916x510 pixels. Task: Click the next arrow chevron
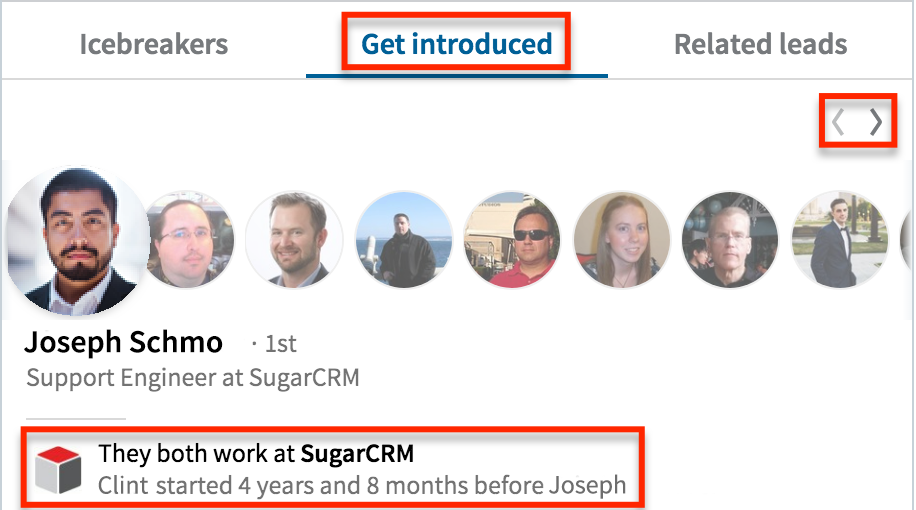click(876, 122)
